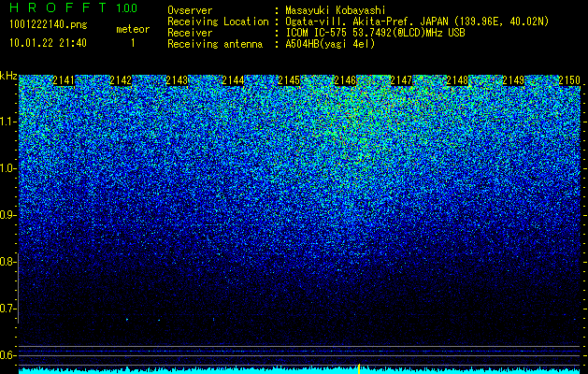Click the 0.8 kHz axis label
Screen dimensions: 588x374
7,262
